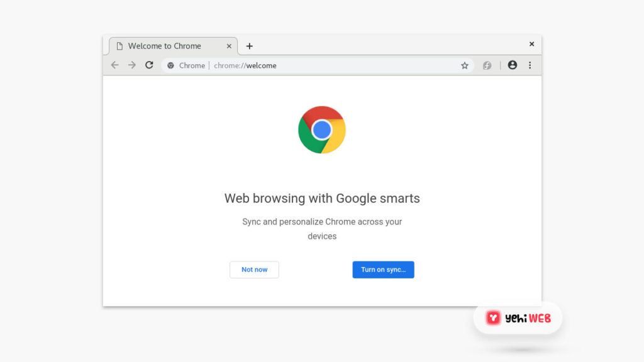Screen dimensions: 644x362
Task: Click the large Chrome logo
Action: pyautogui.click(x=322, y=129)
